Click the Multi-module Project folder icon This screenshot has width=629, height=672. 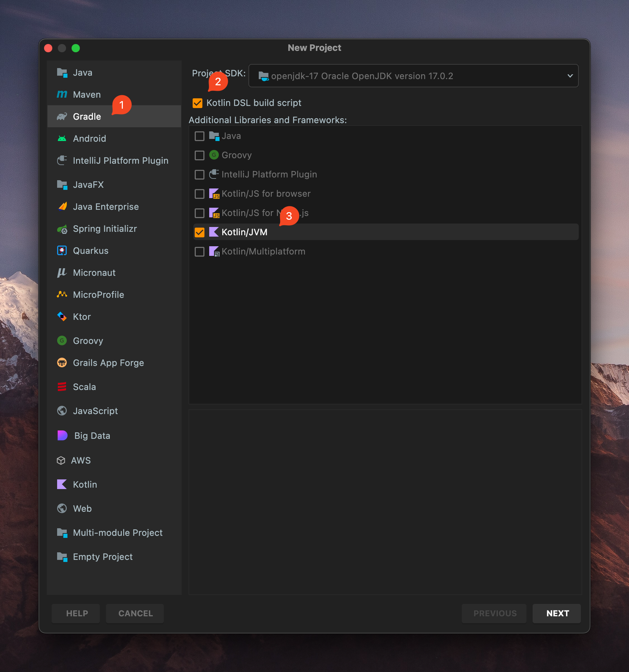click(x=62, y=533)
